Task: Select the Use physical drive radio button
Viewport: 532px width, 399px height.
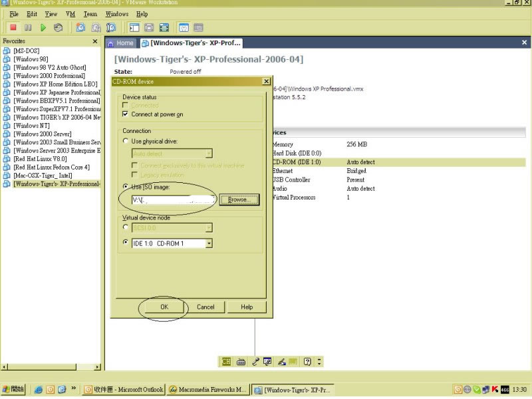Action: (126, 141)
